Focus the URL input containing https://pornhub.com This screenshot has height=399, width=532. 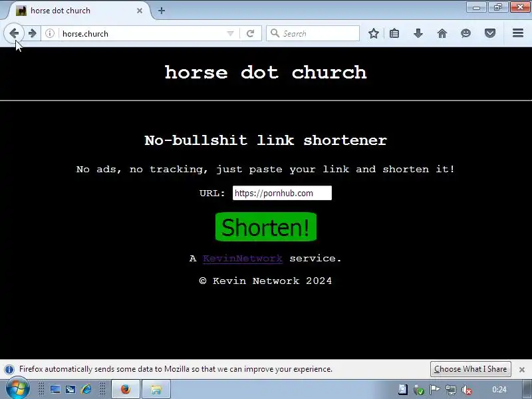pyautogui.click(x=282, y=193)
